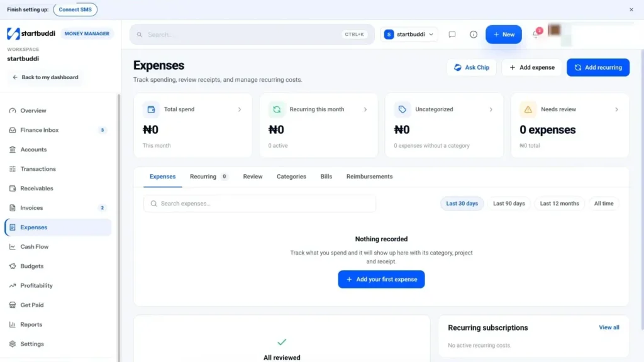Select the Last 30 days filter
The image size is (644, 362).
click(462, 204)
